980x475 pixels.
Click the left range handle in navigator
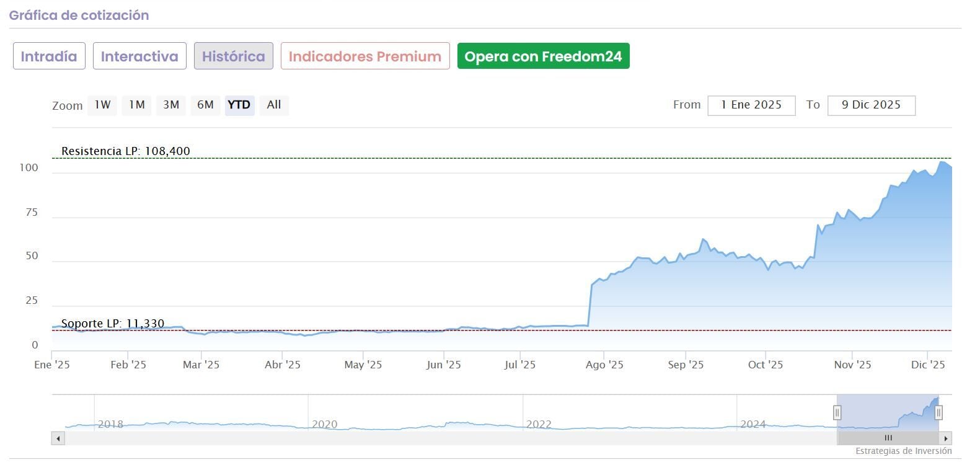[x=837, y=412]
